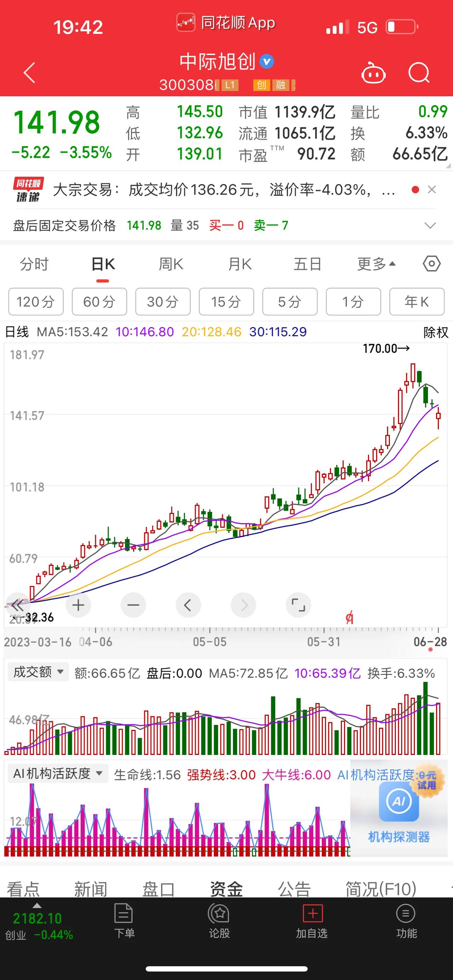Select the 120分 period button
Image resolution: width=453 pixels, height=980 pixels.
coord(36,302)
